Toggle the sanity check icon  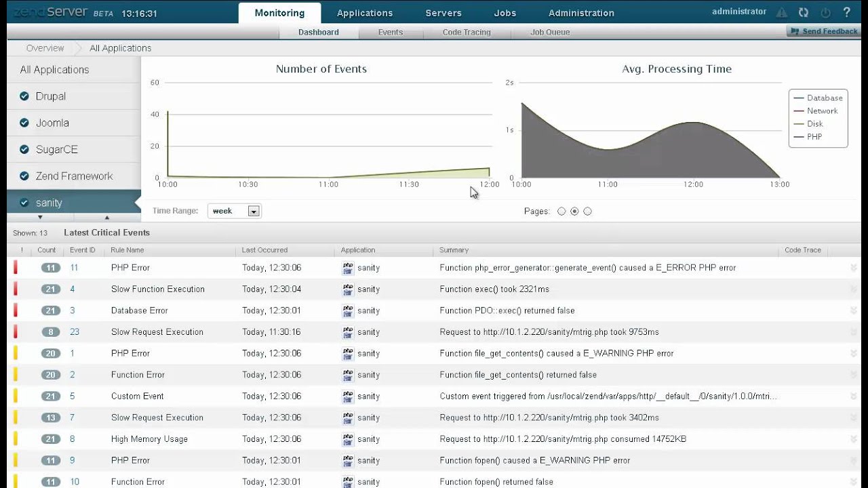(24, 203)
